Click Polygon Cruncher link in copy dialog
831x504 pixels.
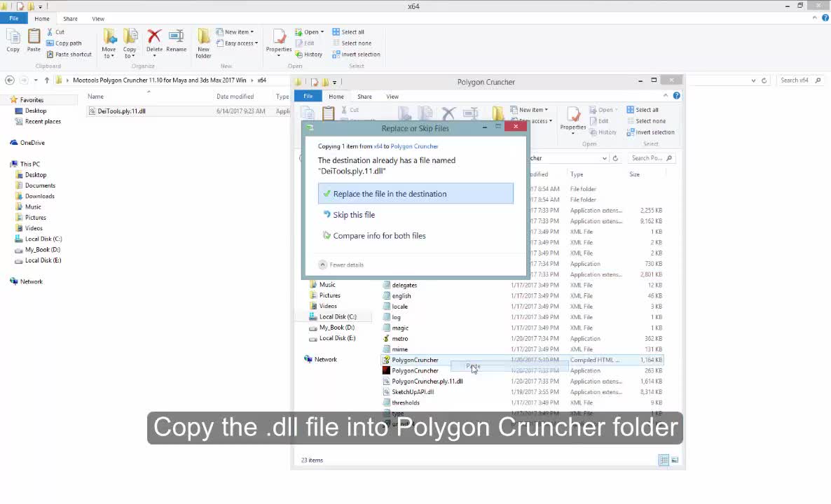click(x=414, y=146)
